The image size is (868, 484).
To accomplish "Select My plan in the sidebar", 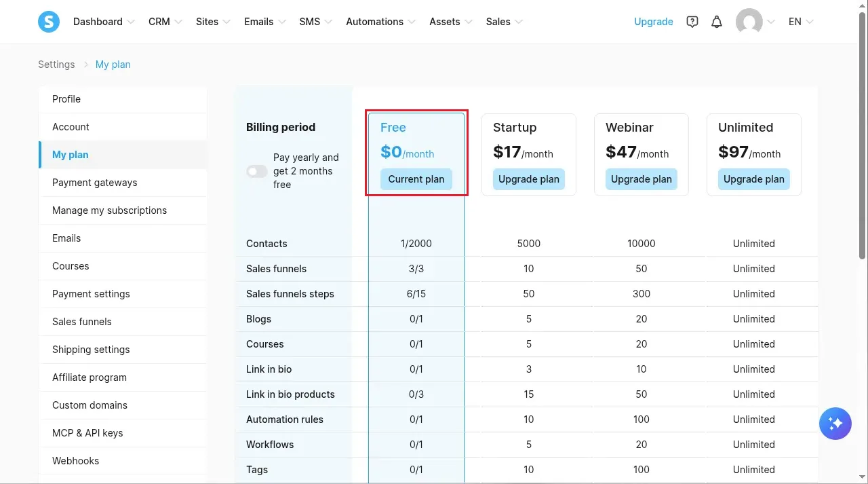I will 123,155.
